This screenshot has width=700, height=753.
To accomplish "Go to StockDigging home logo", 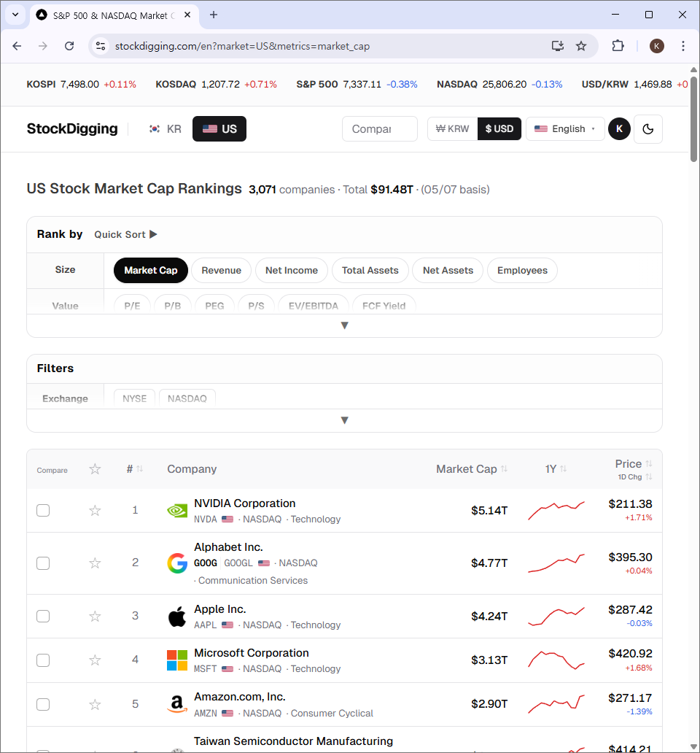I will coord(72,128).
